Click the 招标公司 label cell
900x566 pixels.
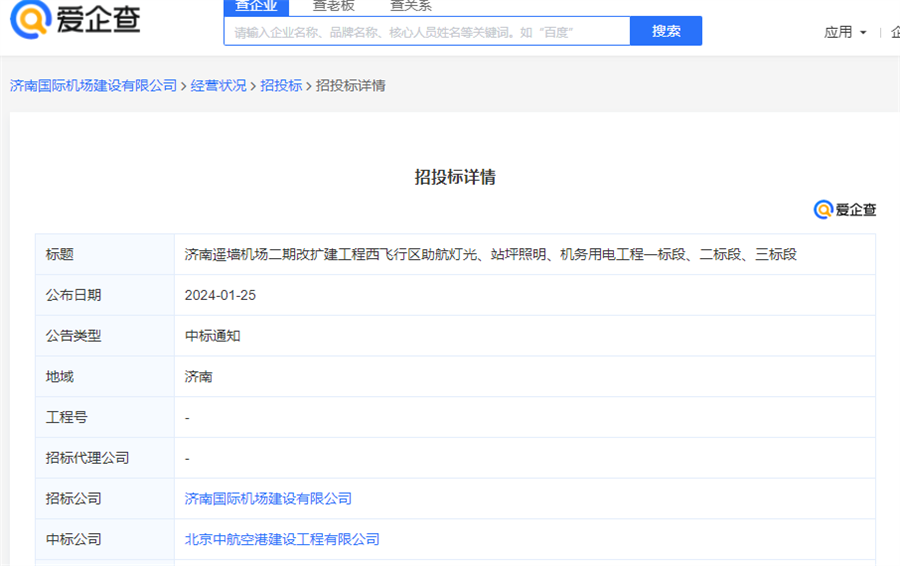coord(105,499)
